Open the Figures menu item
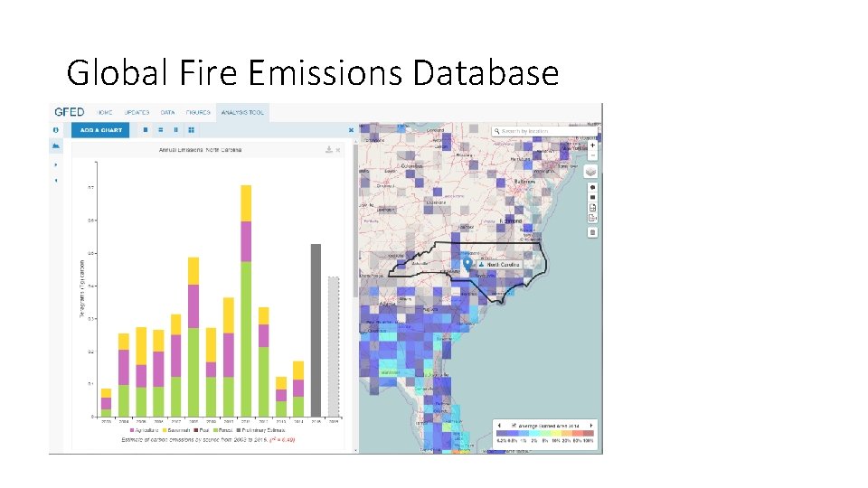Screen dimensions: 868x488 pyautogui.click(x=198, y=112)
